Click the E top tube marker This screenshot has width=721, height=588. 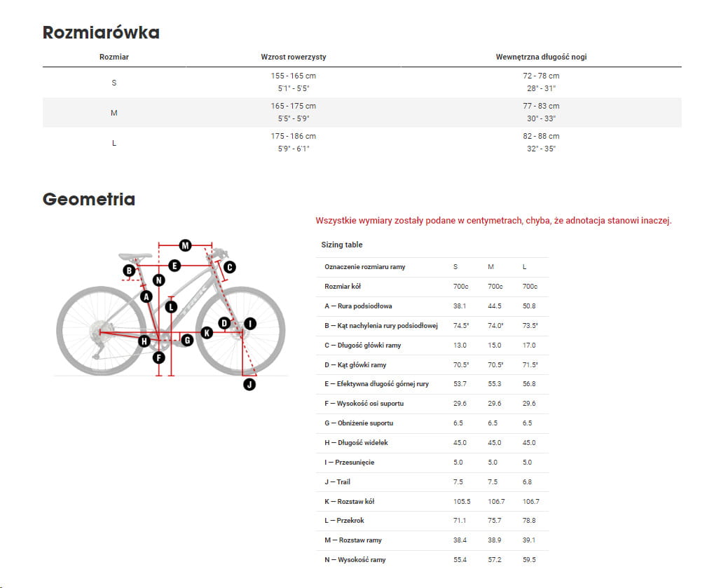click(174, 266)
